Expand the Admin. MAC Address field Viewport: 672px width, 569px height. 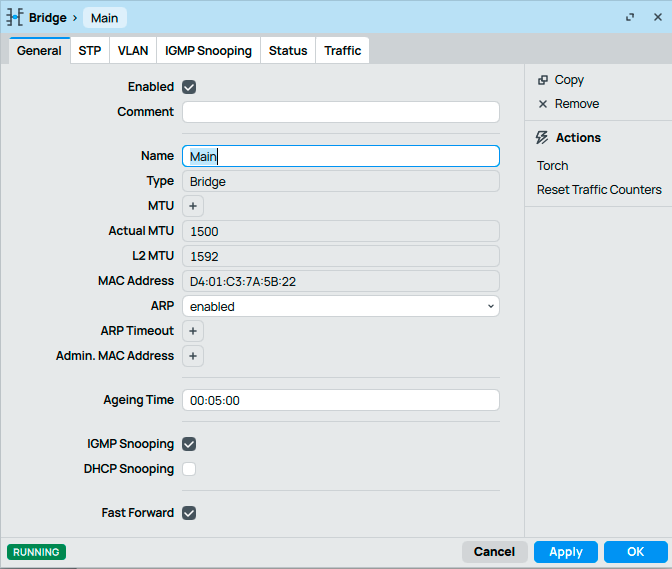(x=193, y=356)
